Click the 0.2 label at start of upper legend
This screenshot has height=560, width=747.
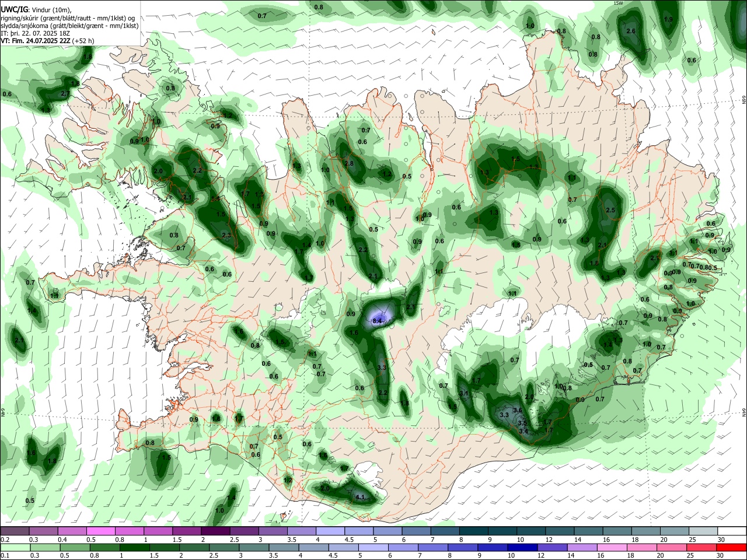[5, 540]
